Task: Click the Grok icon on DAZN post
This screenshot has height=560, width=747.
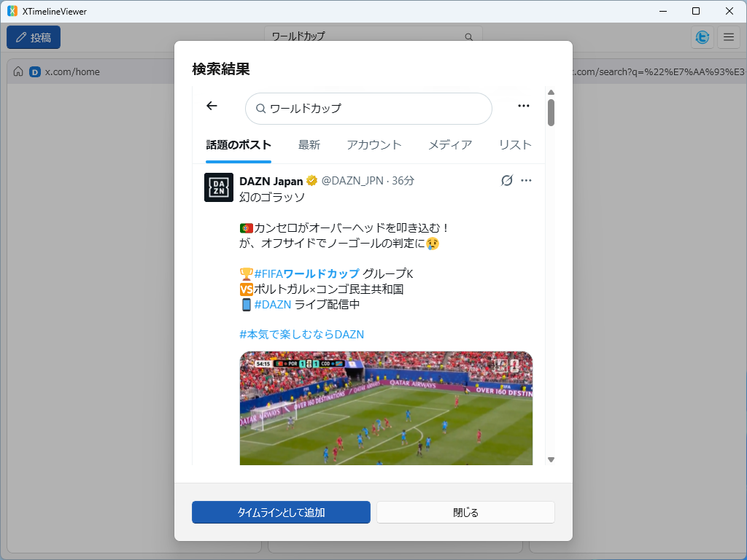Action: click(507, 181)
